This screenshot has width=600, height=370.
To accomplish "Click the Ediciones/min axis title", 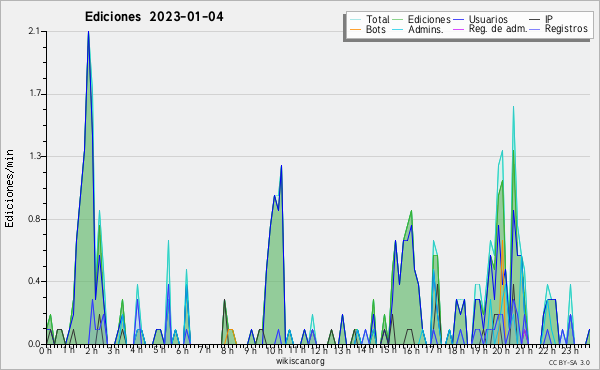I will 9,188.
